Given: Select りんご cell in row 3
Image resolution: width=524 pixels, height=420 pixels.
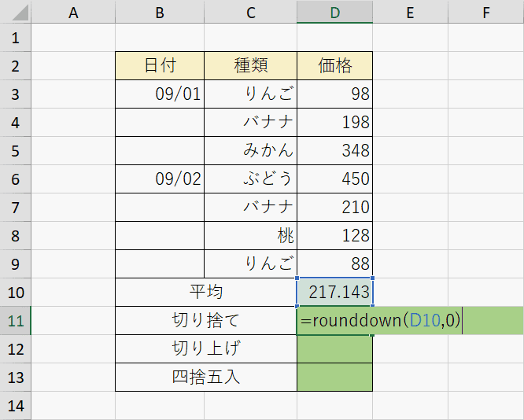Looking at the screenshot, I should (251, 94).
